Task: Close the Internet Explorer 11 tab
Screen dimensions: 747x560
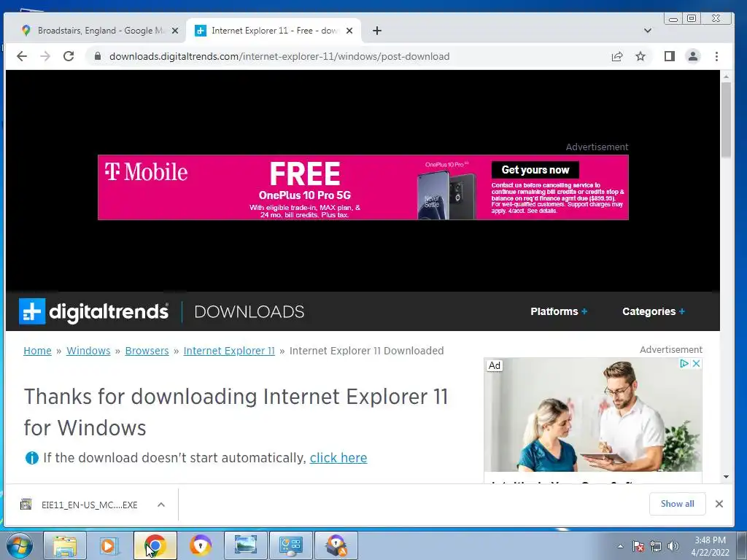Action: (x=349, y=31)
